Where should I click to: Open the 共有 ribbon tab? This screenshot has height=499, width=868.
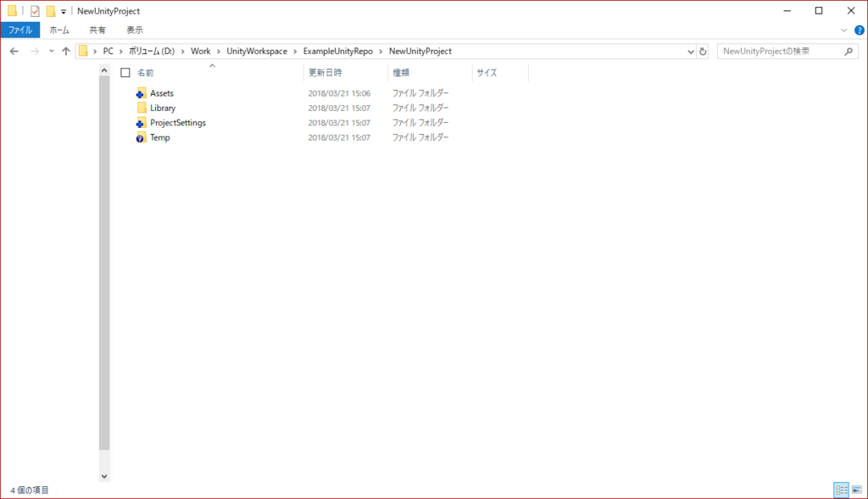[97, 30]
